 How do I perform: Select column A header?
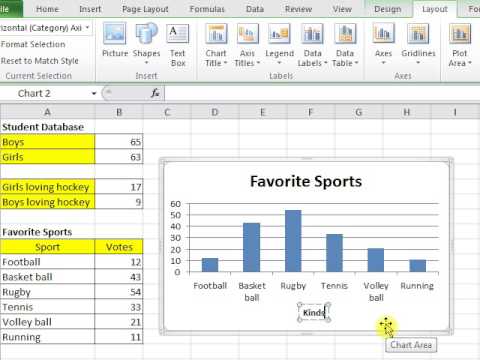click(x=47, y=112)
